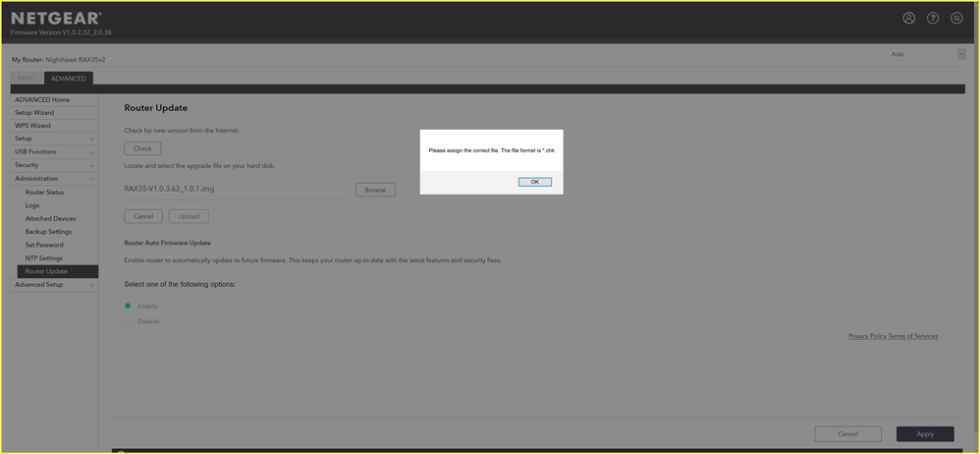Viewport: 980px width, 454px height.
Task: Click the search magnifier icon in header
Action: 956,18
